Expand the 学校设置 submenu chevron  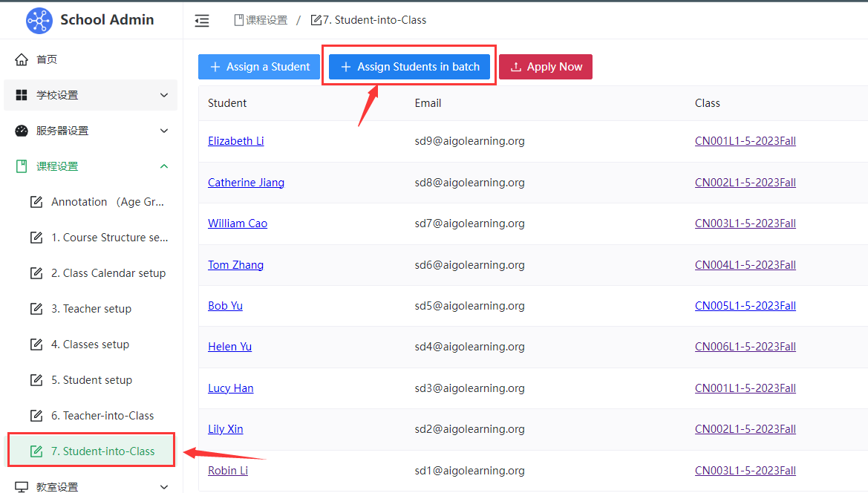tap(164, 95)
